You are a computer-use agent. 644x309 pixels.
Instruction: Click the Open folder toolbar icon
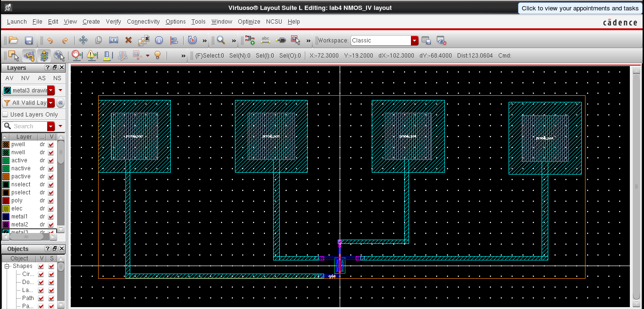tap(13, 41)
